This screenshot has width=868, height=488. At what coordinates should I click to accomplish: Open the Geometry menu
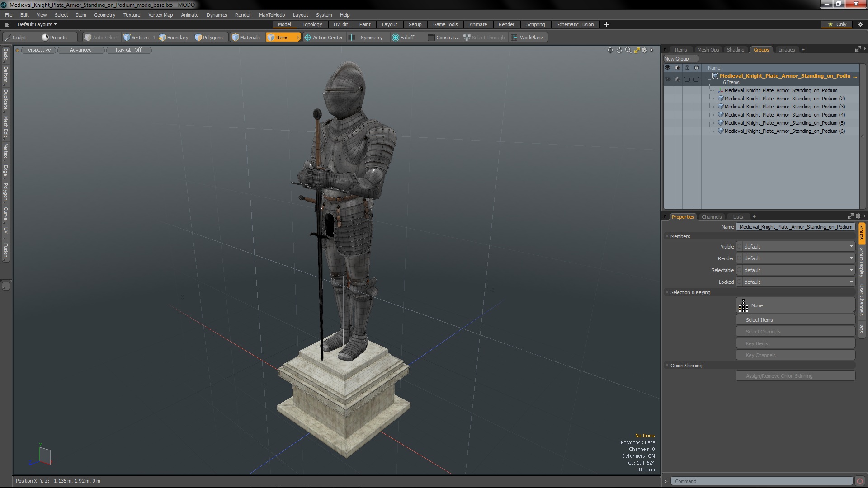click(104, 15)
